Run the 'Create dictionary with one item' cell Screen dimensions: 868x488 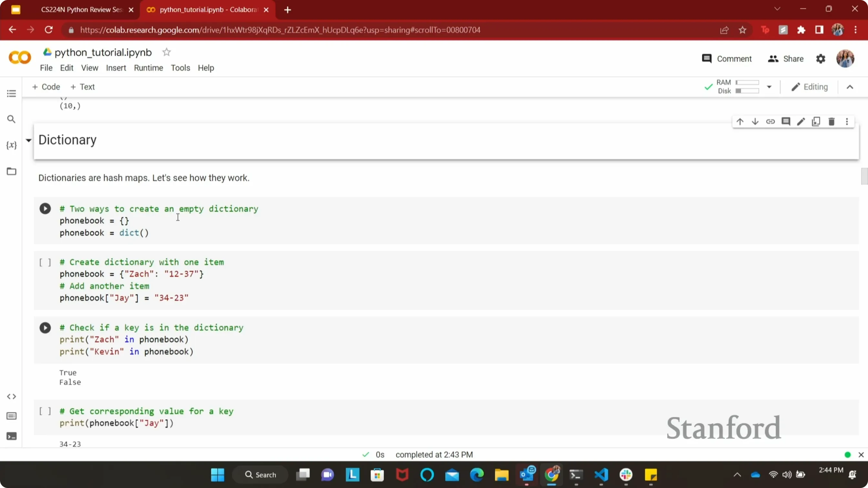pyautogui.click(x=45, y=262)
